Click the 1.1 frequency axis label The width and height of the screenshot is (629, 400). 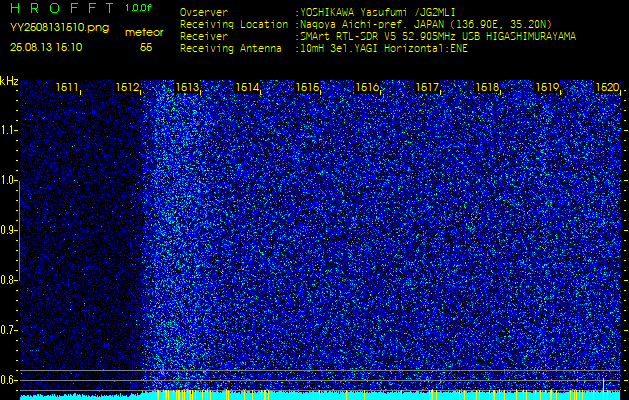click(x=8, y=130)
